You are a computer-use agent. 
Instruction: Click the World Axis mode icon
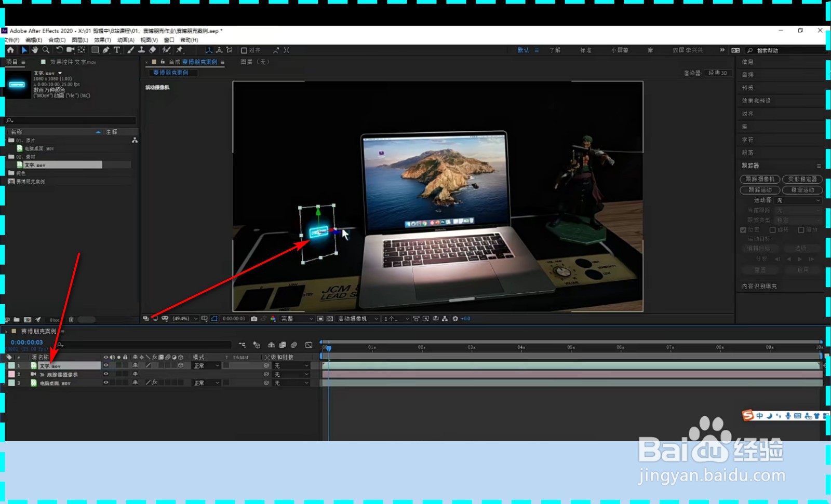219,50
